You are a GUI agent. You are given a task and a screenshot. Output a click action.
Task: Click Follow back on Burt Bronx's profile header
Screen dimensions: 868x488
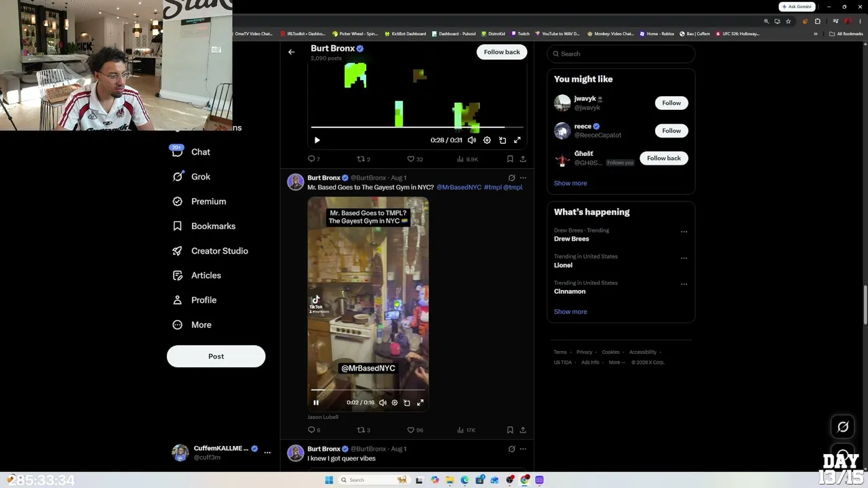pyautogui.click(x=502, y=52)
